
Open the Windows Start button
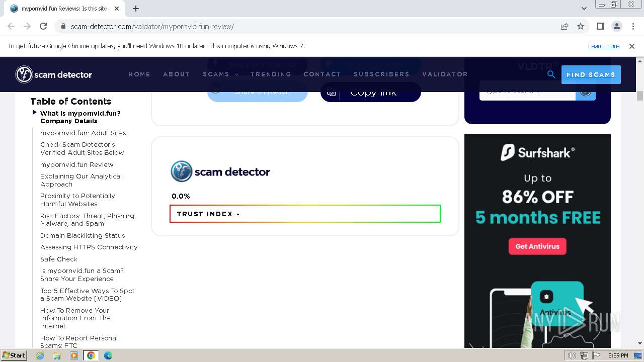(x=14, y=355)
